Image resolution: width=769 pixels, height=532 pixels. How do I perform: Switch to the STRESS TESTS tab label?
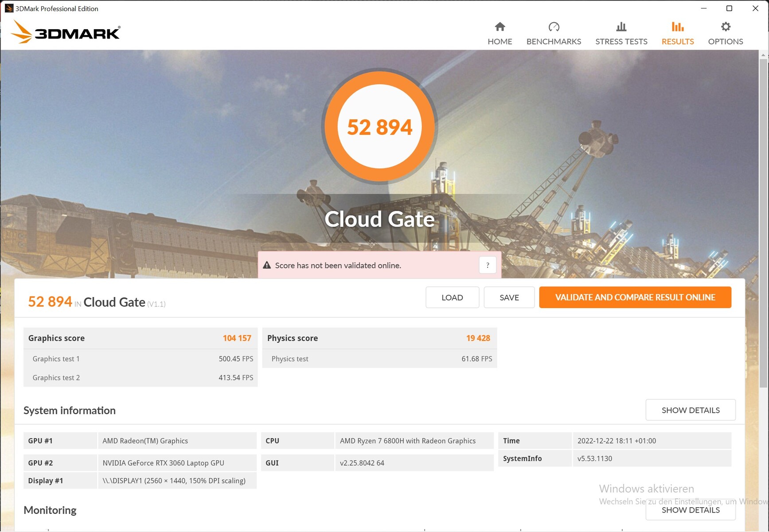point(621,42)
